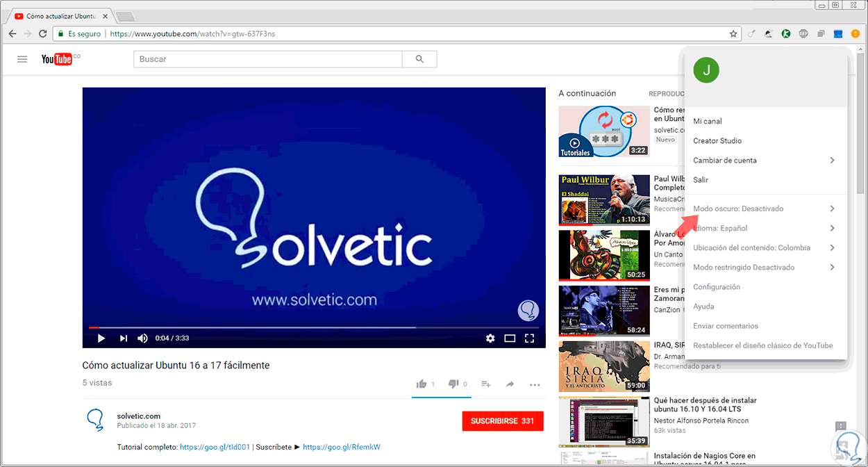Go back in the browser
Image resolution: width=868 pixels, height=467 pixels.
click(12, 33)
